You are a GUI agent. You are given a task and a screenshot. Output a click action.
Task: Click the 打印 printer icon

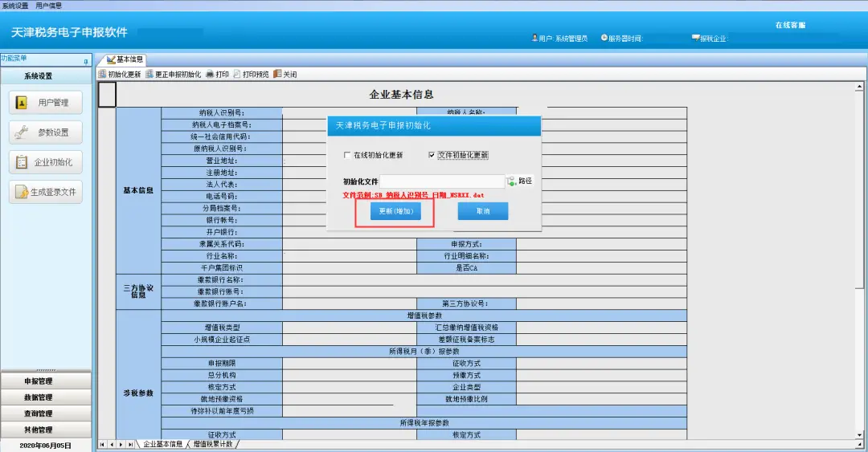click(210, 74)
